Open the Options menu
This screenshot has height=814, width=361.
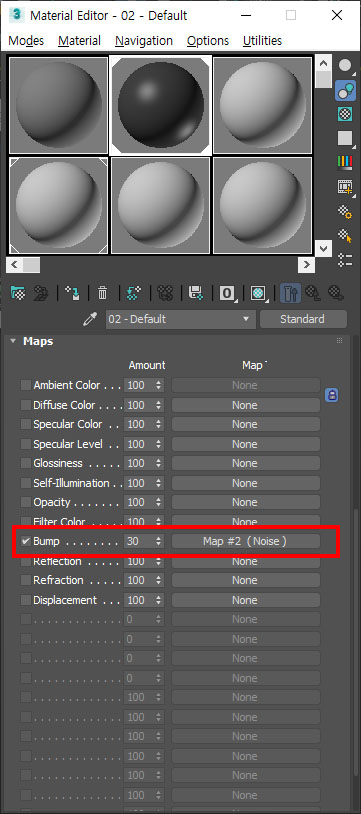[208, 40]
